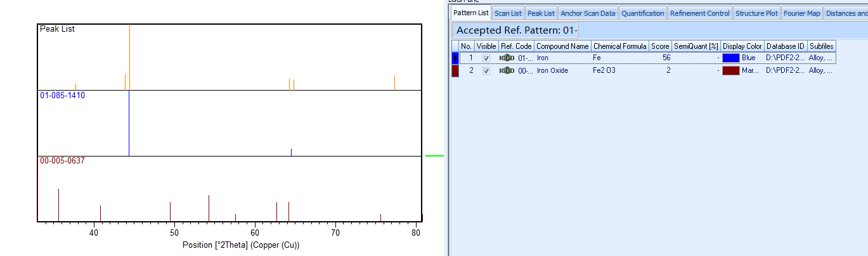Click the Display Color column header
The height and width of the screenshot is (256, 868).
tap(742, 46)
